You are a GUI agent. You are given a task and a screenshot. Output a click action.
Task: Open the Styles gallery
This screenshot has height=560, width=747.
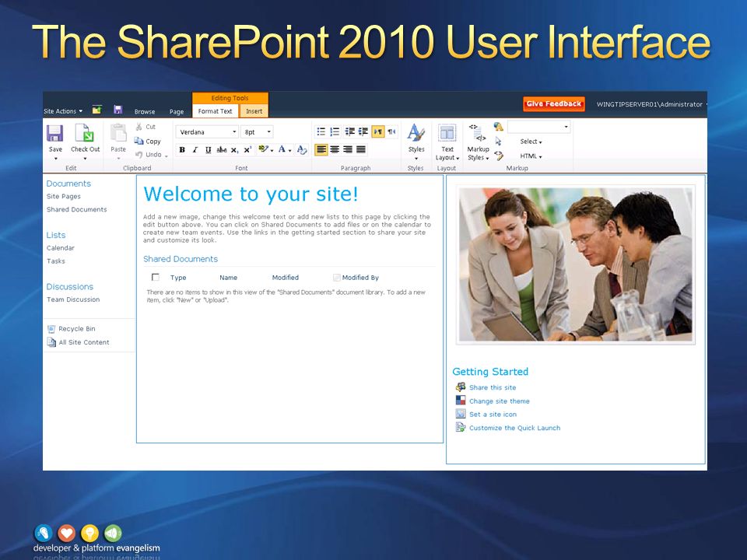coord(416,142)
